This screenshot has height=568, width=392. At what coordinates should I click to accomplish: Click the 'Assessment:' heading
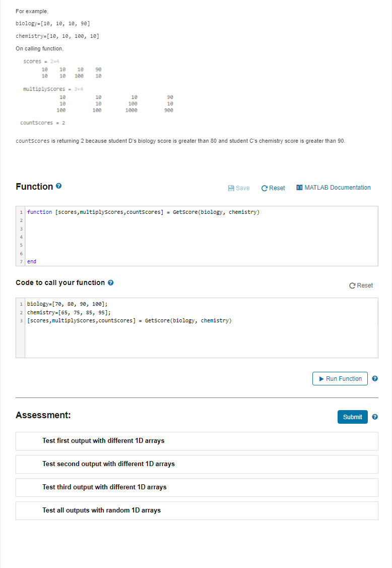pos(43,415)
